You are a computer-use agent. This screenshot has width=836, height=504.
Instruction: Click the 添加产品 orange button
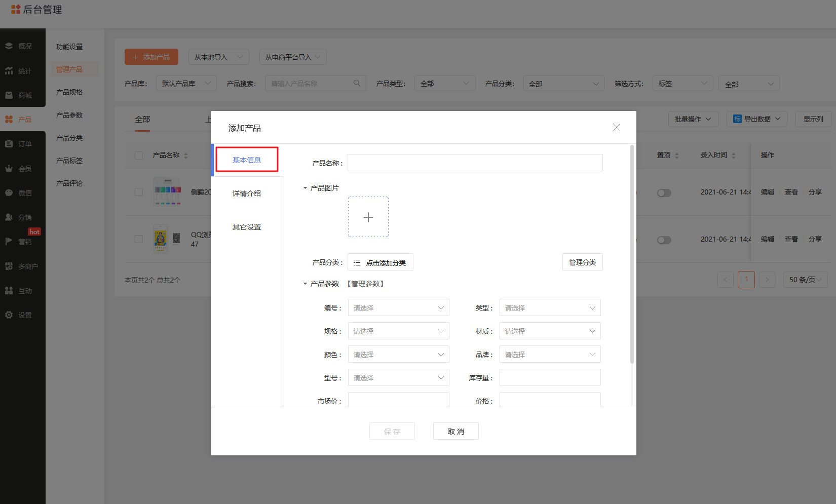tap(151, 57)
